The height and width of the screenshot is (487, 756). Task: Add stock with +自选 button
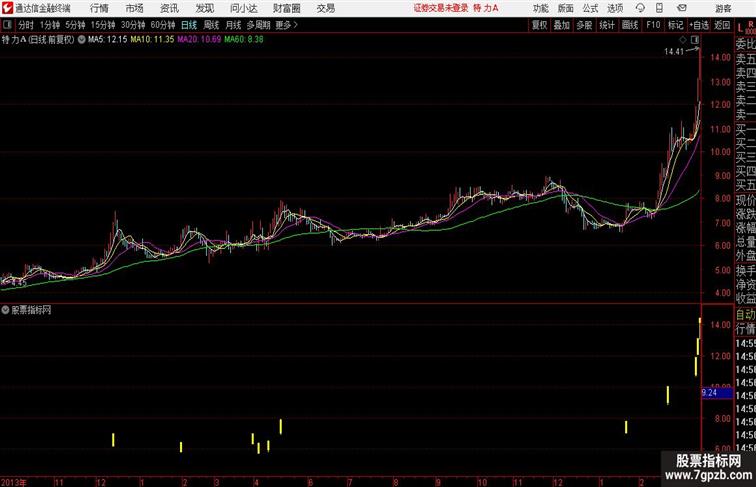[699, 25]
